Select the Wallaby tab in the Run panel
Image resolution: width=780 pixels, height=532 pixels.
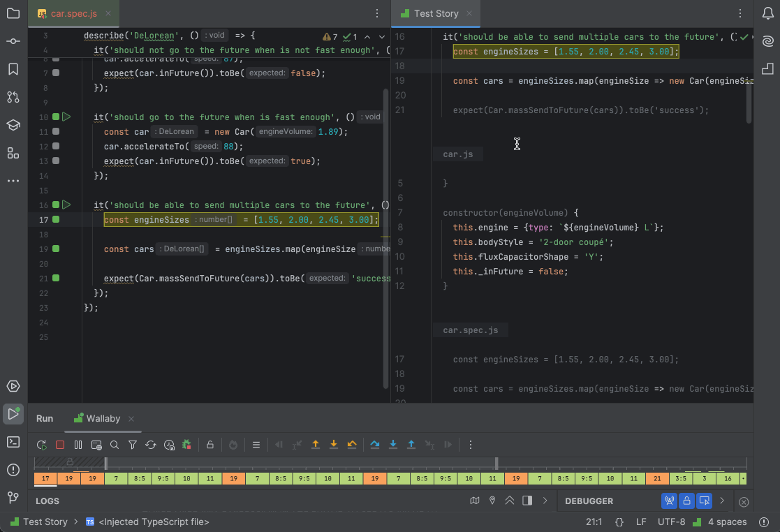(x=103, y=418)
